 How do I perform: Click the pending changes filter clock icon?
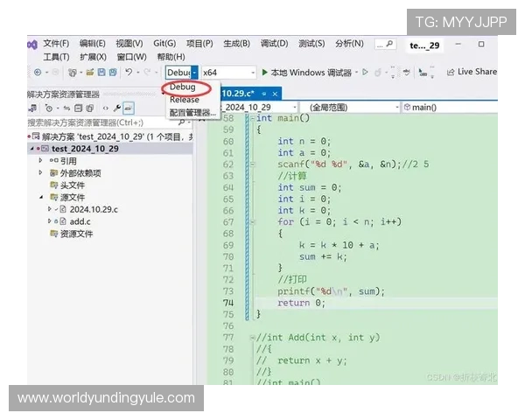49,108
